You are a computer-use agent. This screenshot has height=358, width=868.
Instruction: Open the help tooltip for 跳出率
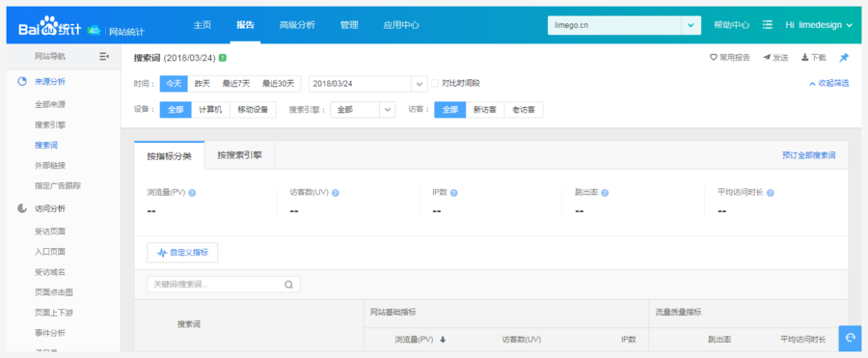tap(605, 193)
